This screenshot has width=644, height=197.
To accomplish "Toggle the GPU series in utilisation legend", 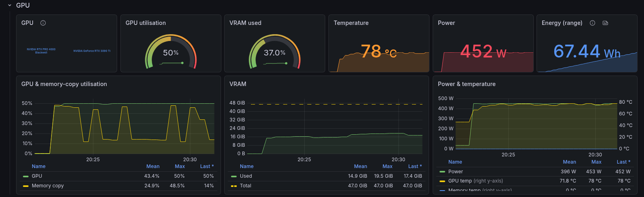I will coord(37,176).
